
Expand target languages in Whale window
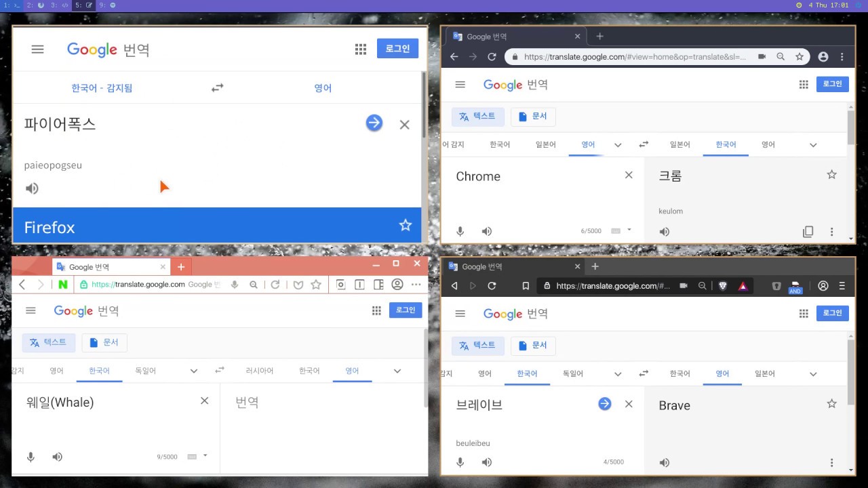pyautogui.click(x=397, y=371)
